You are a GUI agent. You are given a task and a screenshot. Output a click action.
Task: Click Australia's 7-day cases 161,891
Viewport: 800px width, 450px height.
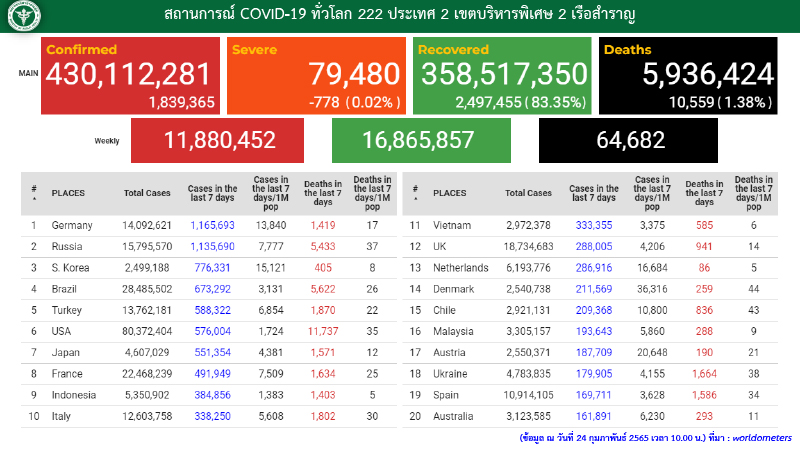(594, 416)
